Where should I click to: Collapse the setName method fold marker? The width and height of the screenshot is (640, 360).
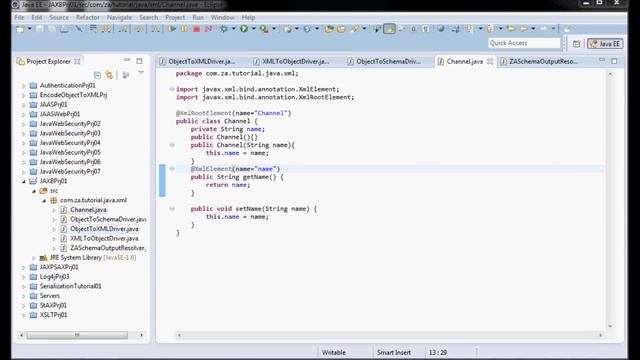pyautogui.click(x=172, y=209)
